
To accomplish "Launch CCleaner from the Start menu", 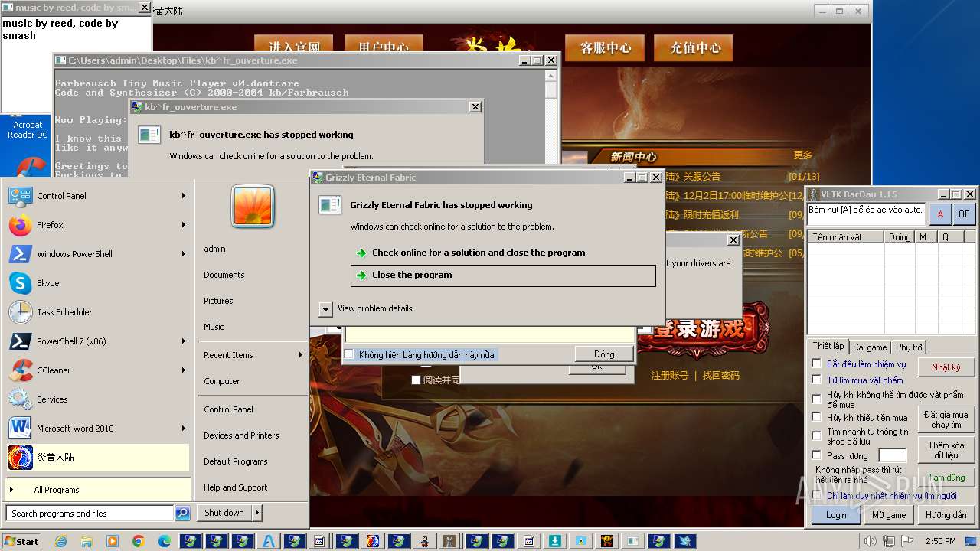I will [x=97, y=370].
